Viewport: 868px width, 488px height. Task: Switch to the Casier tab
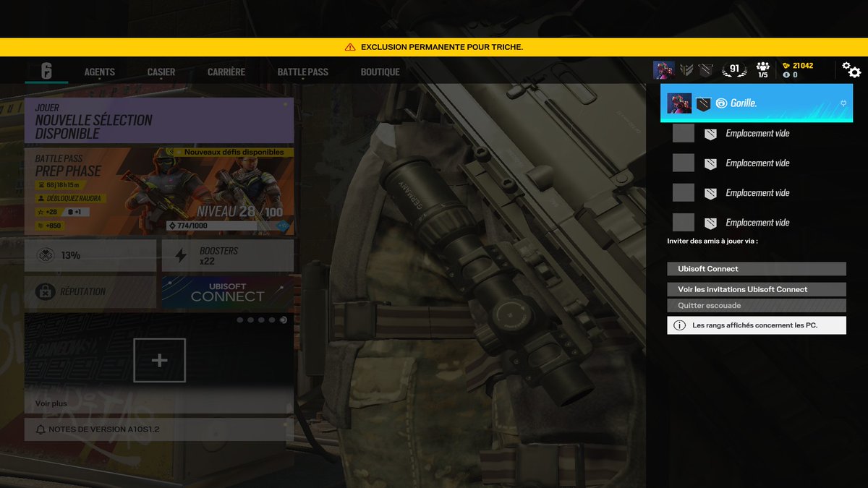(161, 72)
